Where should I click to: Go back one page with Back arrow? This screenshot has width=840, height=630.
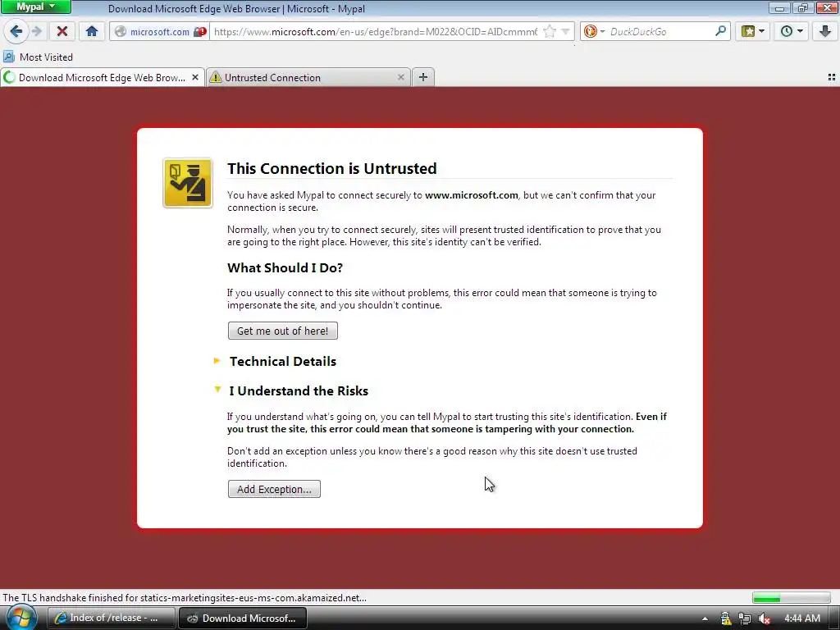click(16, 32)
